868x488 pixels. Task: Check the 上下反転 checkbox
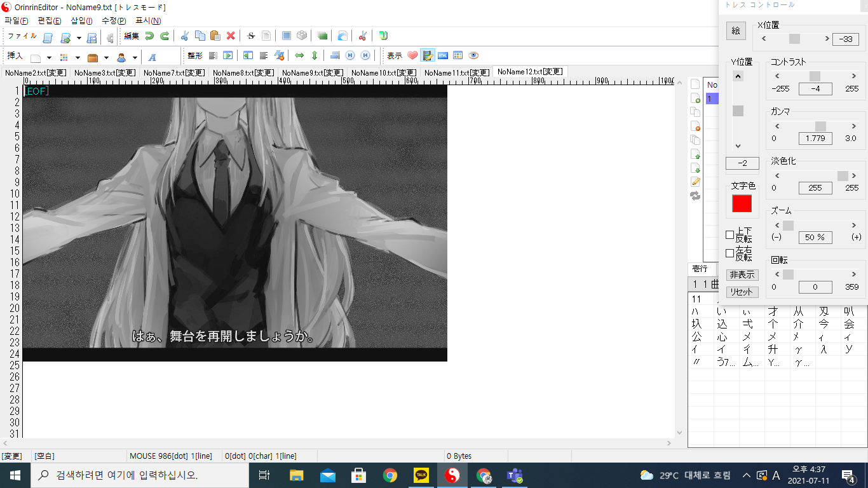pos(729,234)
